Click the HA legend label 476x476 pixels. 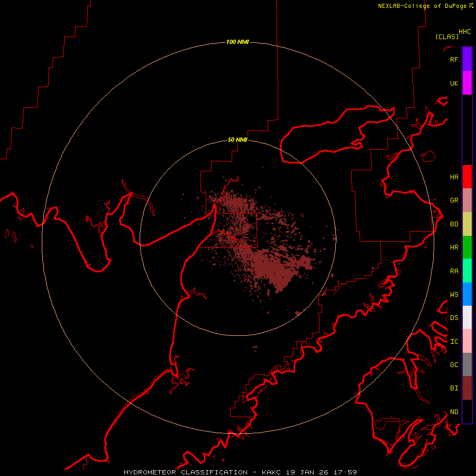(454, 177)
